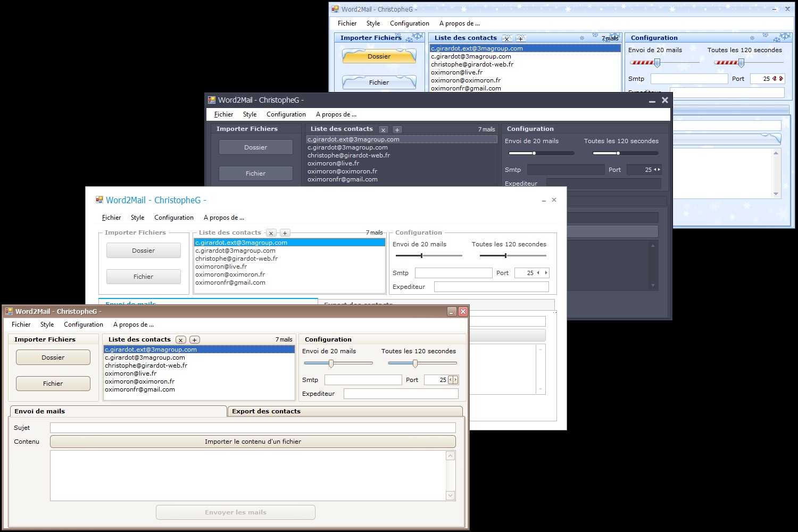This screenshot has width=798, height=532.
Task: Click add contact + button in white window
Action: [x=285, y=233]
